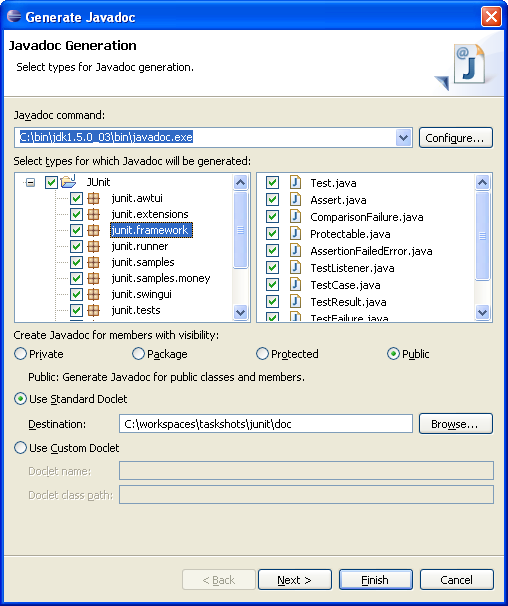Screen dimensions: 508x606
Task: Click the junit.samples.money package icon
Action: 93,278
